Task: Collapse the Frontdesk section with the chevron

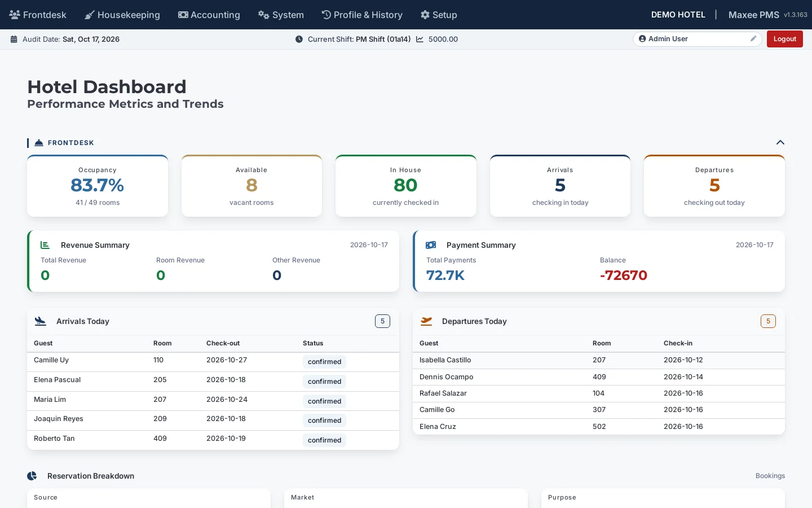Action: tap(780, 143)
